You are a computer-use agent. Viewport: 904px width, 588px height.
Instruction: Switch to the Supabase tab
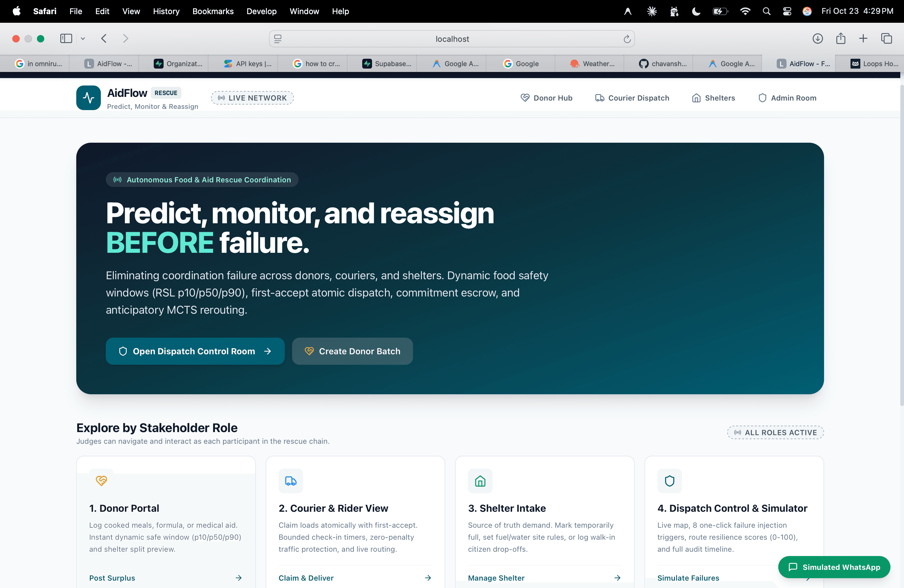[382, 63]
